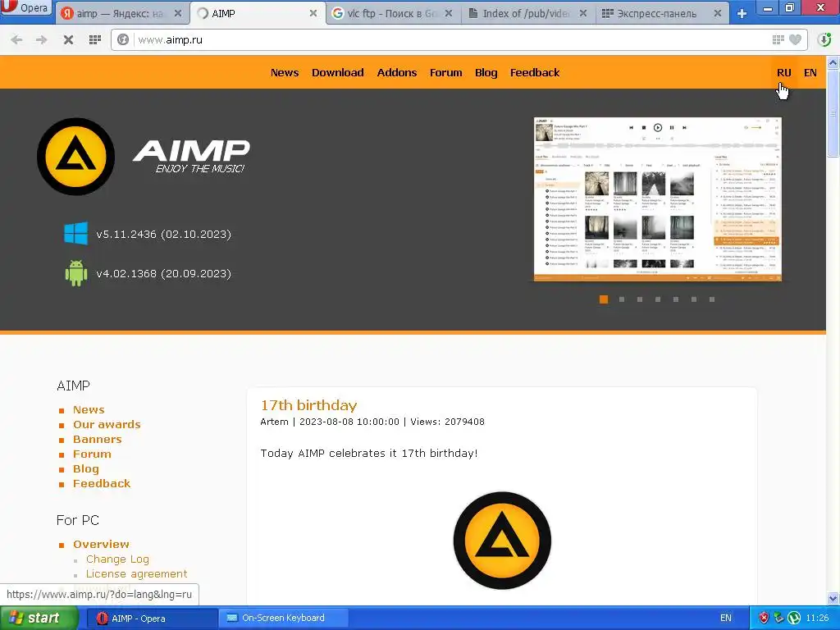Image resolution: width=840 pixels, height=630 pixels.
Task: Open Blog in the top orange menu
Action: tap(486, 72)
